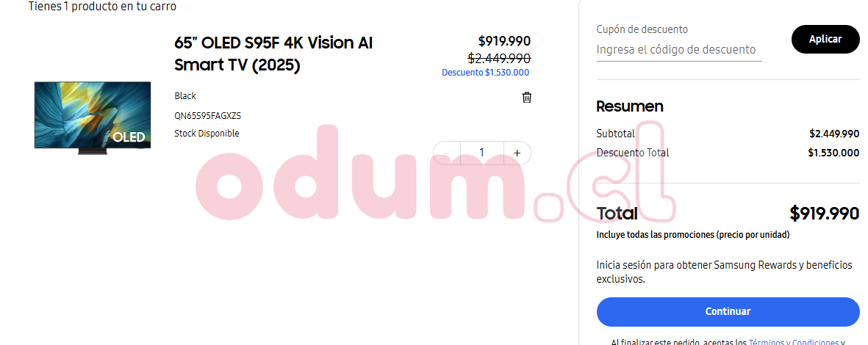This screenshot has width=868, height=345.
Task: Open the 65" OLED S95F product title
Action: [x=273, y=54]
